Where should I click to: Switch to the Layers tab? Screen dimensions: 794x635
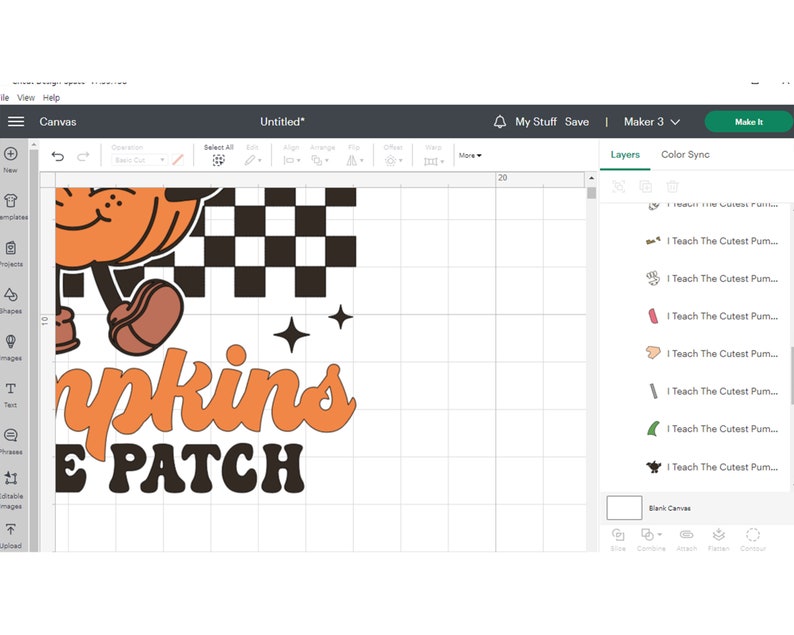click(x=625, y=154)
